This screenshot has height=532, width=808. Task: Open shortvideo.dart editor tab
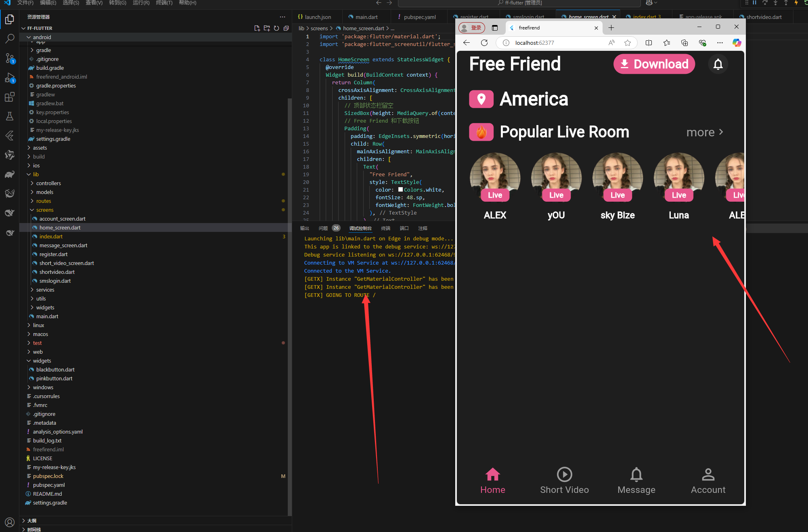[764, 17]
